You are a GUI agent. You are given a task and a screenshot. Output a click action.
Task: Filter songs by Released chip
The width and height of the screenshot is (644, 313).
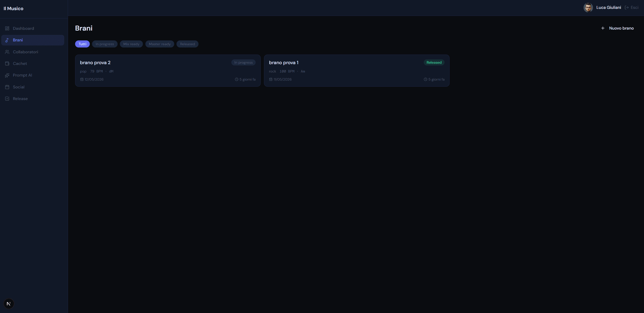[x=187, y=44]
